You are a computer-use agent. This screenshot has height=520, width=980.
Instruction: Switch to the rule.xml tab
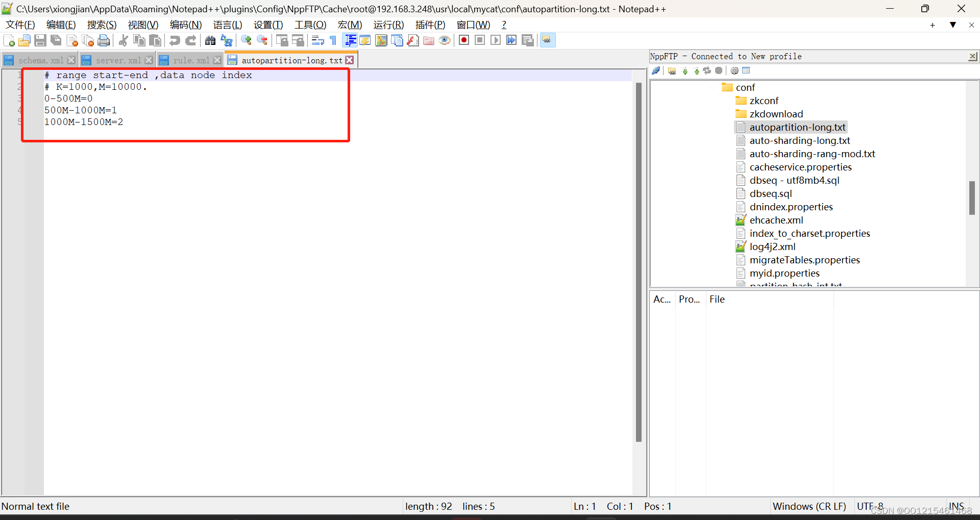(190, 60)
